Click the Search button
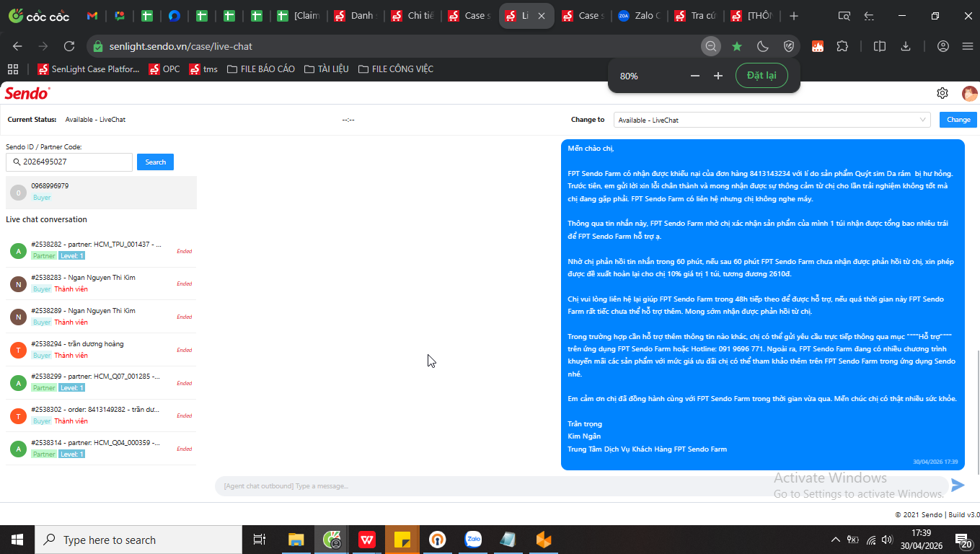Viewport: 980px width, 554px height. point(156,162)
